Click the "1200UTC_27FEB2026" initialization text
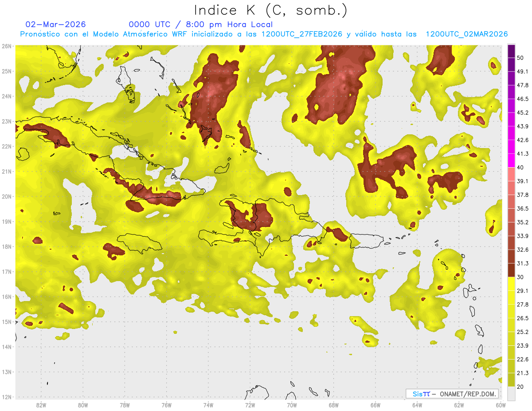 [x=302, y=34]
